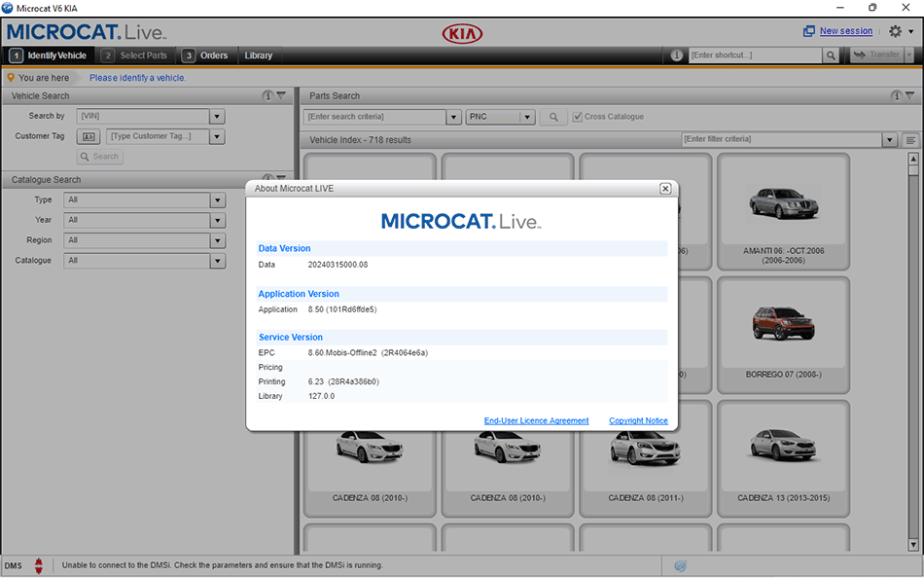Image resolution: width=924 pixels, height=578 pixels.
Task: Click the new session window icon
Action: pyautogui.click(x=809, y=31)
